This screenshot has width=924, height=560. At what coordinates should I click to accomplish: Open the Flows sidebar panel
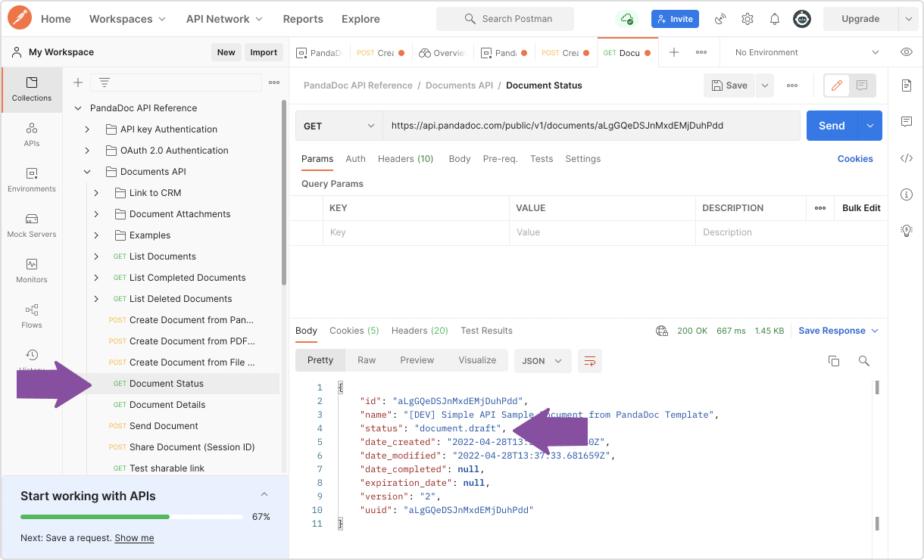[x=32, y=316]
